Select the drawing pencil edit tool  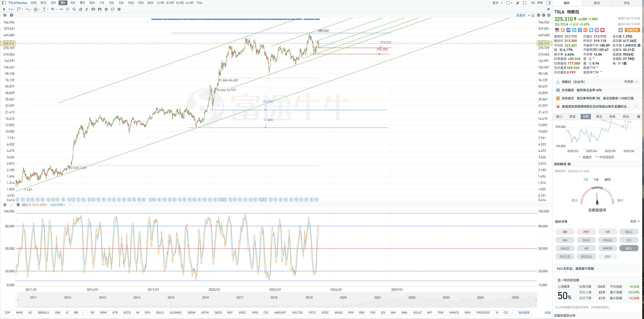click(x=87, y=9)
